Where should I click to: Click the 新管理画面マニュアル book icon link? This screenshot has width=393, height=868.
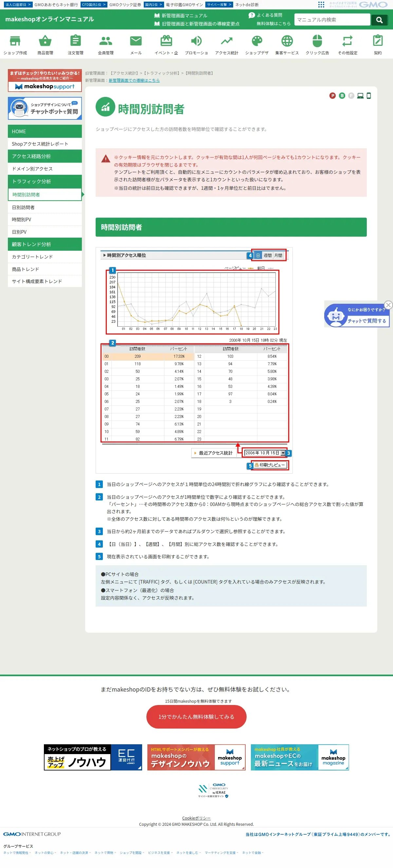181,15
